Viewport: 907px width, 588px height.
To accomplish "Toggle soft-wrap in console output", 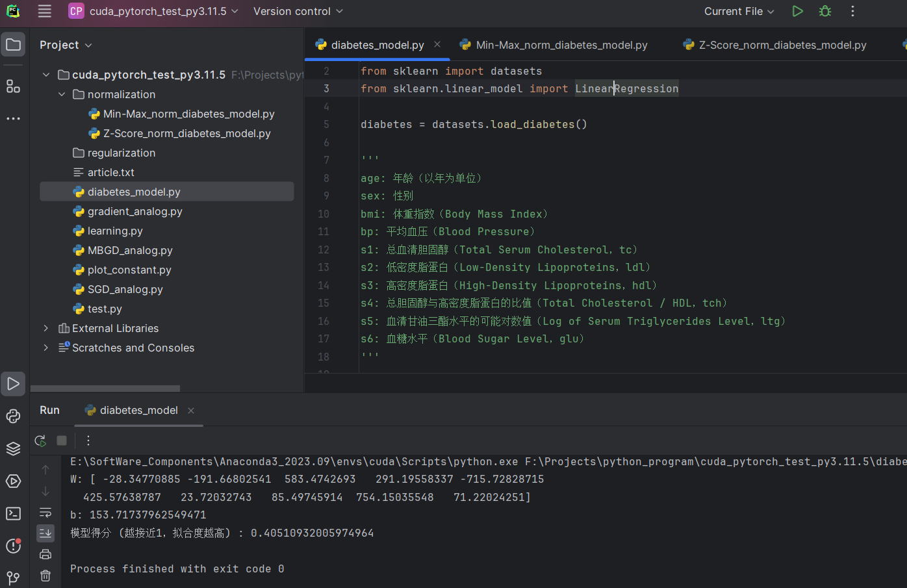I will coord(45,513).
